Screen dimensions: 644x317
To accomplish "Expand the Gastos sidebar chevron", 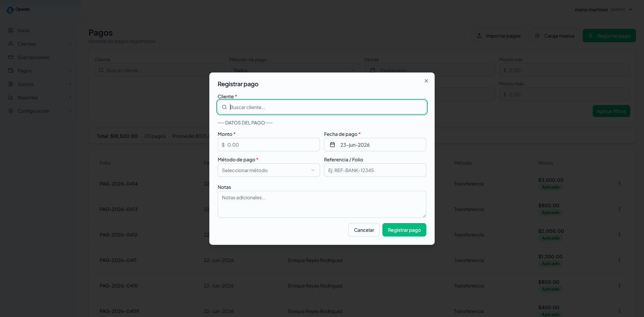I will point(70,84).
